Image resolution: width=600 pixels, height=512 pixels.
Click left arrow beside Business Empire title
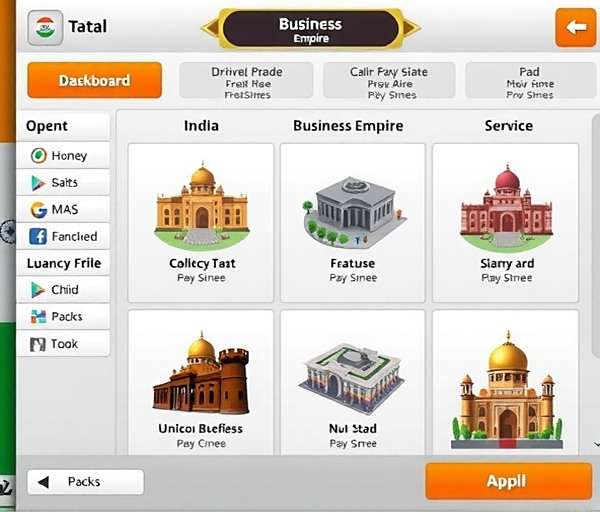(x=211, y=28)
